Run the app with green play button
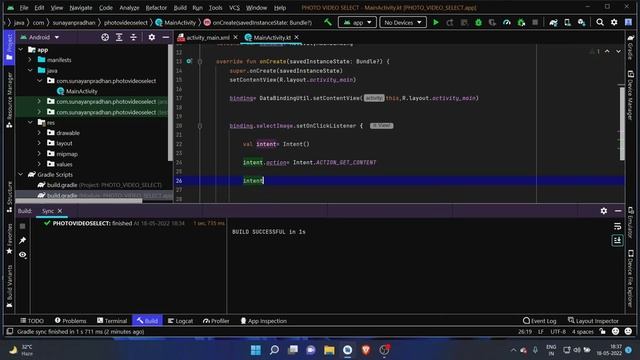This screenshot has width=640, height=360. (x=436, y=22)
